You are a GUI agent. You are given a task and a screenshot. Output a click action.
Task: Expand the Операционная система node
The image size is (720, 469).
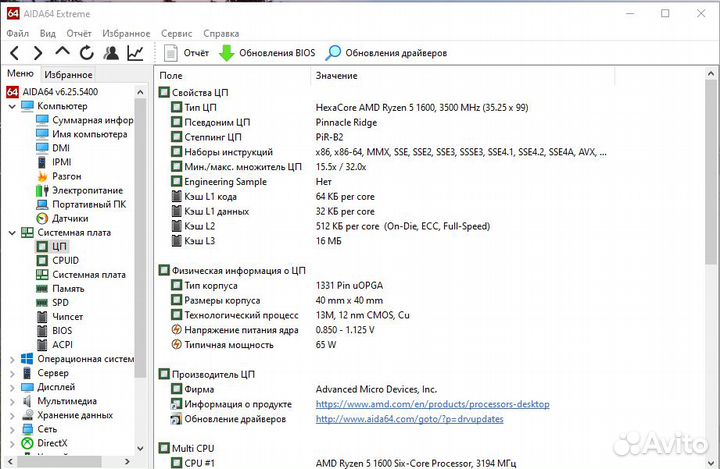click(x=12, y=360)
